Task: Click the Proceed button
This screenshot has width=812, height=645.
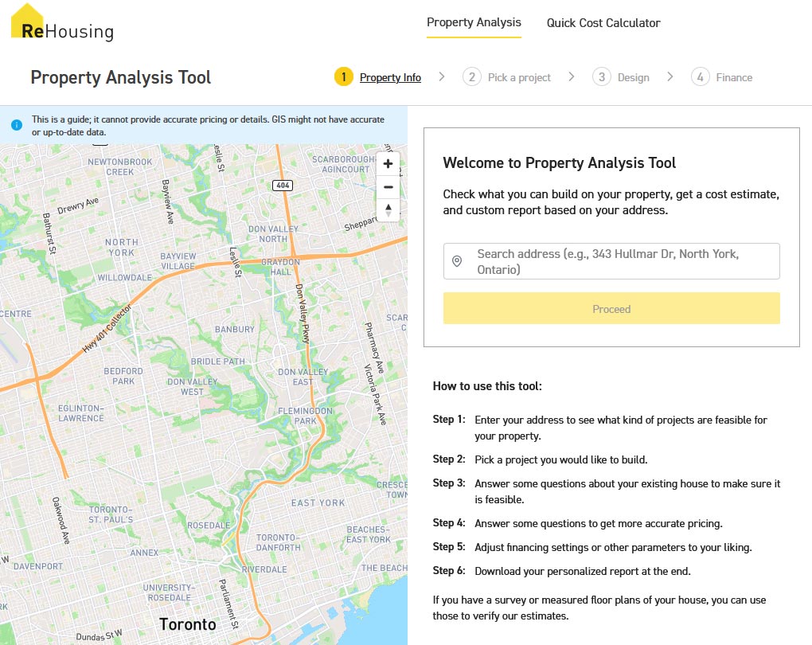Action: pos(611,308)
